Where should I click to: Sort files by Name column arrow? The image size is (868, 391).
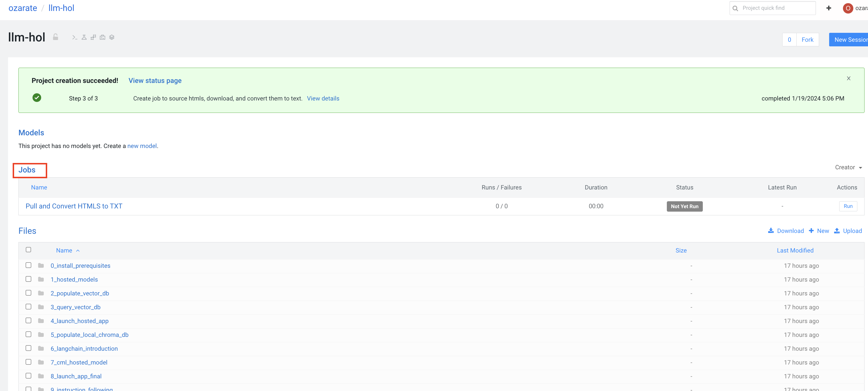[x=78, y=251]
